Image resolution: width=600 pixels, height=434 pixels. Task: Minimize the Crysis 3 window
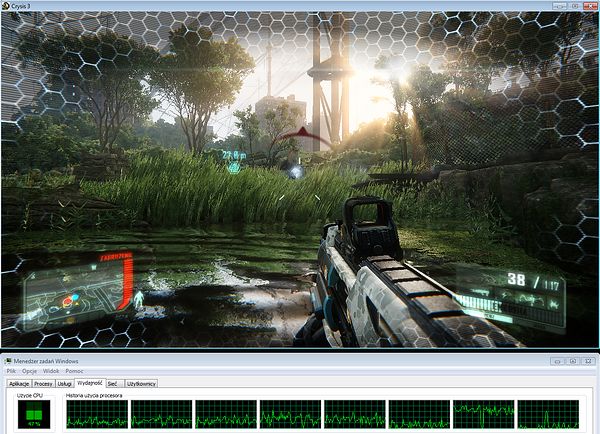click(x=560, y=6)
